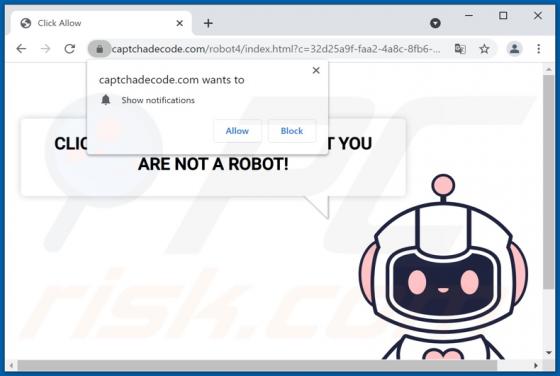
Task: Click 'captchadecode.com wants to' text
Action: (172, 80)
